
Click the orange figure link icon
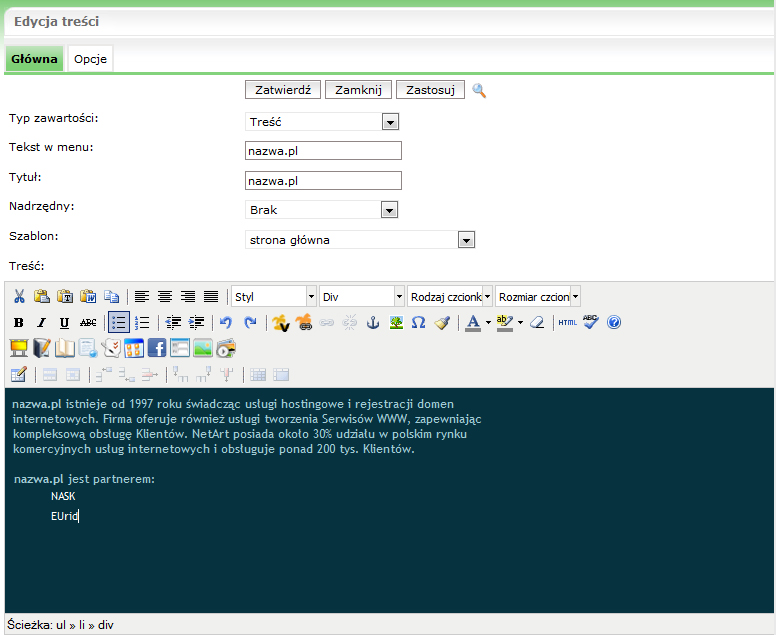pos(304,323)
